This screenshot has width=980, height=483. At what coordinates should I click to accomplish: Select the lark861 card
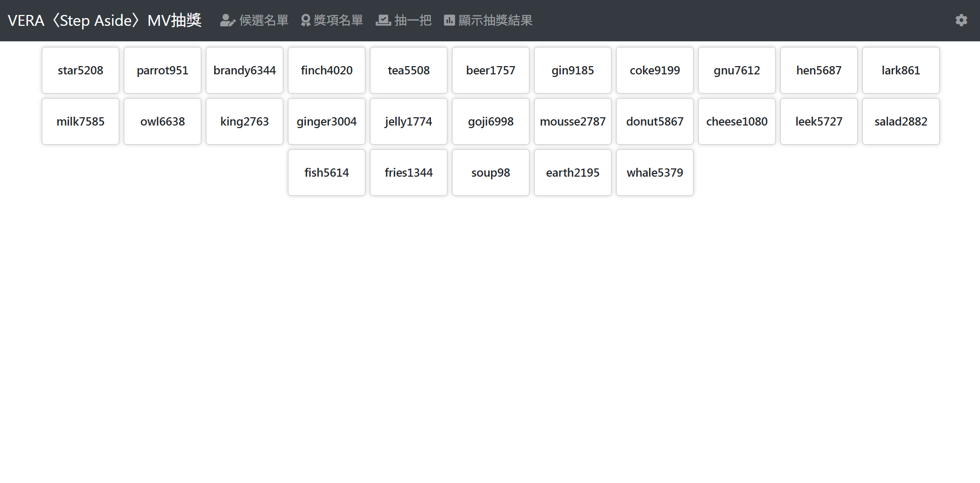pos(901,70)
